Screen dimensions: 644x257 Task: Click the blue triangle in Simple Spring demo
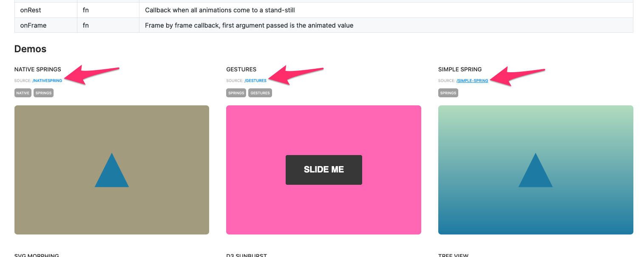[536, 174]
